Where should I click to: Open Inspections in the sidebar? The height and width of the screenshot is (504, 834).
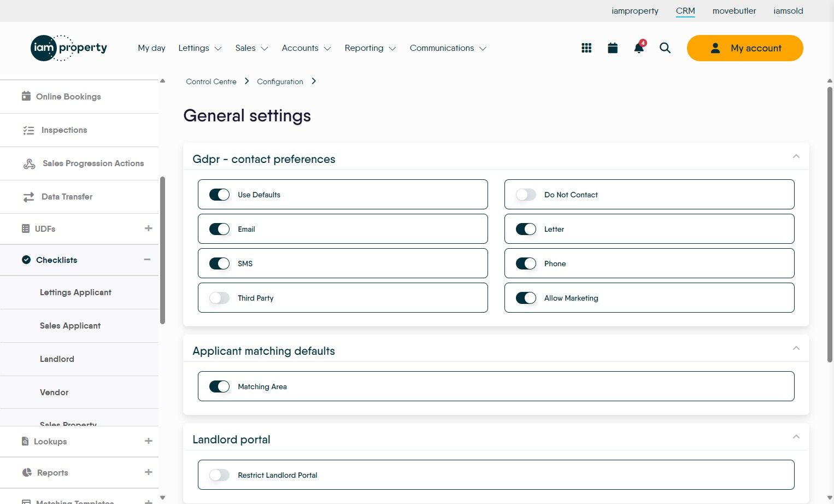(64, 130)
